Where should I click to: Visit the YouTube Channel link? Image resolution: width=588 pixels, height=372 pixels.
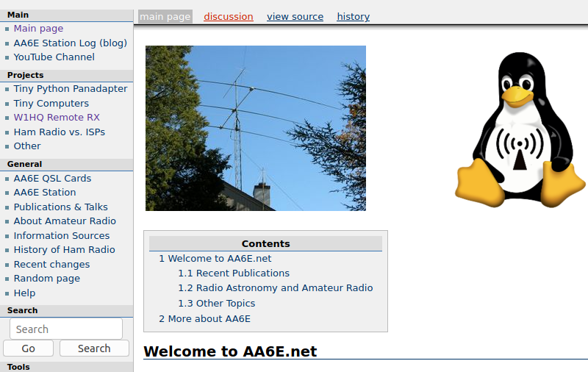coord(54,57)
